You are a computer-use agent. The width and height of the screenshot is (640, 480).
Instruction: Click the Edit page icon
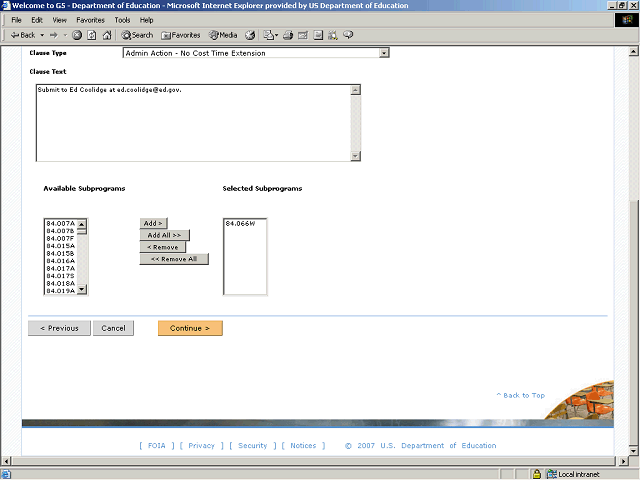[303, 35]
